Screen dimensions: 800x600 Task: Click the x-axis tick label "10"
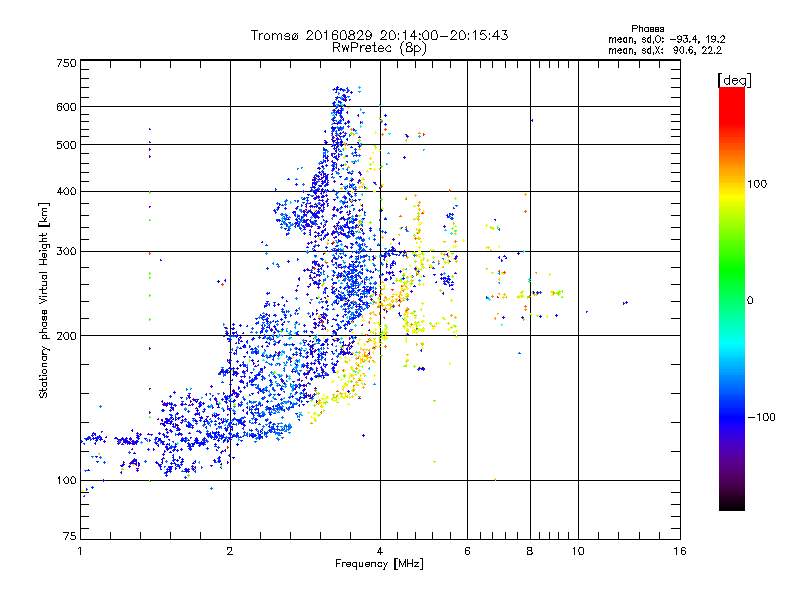click(x=578, y=551)
